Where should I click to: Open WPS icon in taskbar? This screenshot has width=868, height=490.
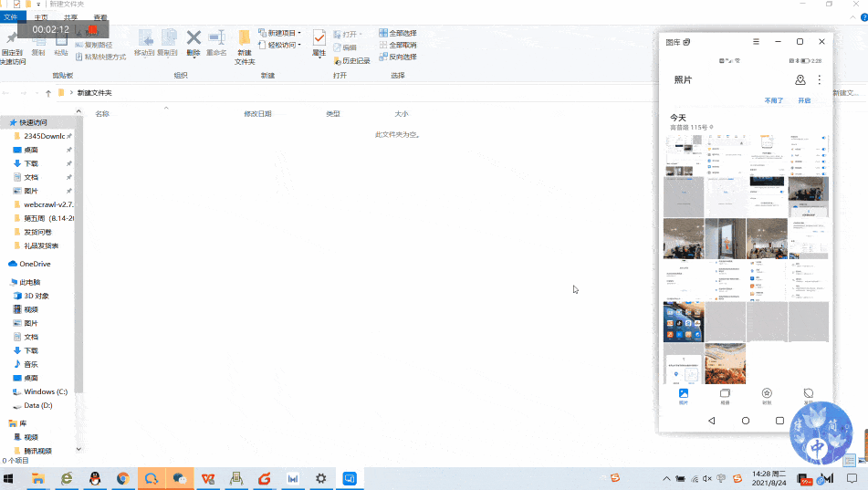[x=208, y=478]
